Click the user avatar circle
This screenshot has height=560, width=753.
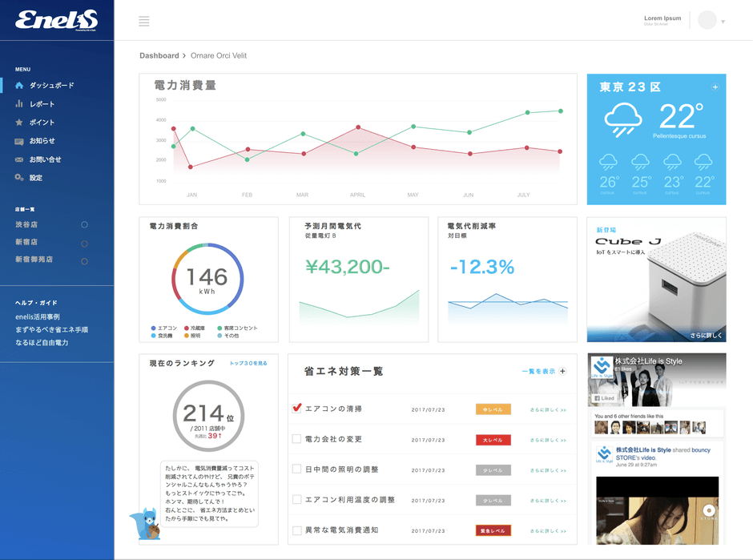point(707,21)
